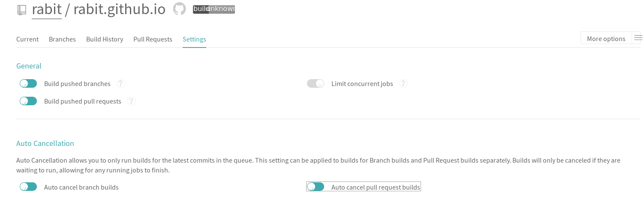
Task: Open the Settings tab
Action: 194,39
